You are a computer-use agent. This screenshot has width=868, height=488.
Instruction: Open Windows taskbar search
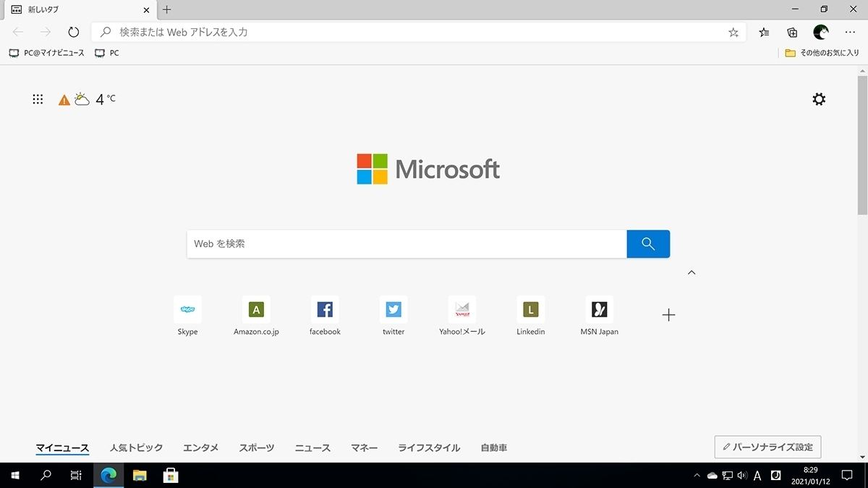46,475
